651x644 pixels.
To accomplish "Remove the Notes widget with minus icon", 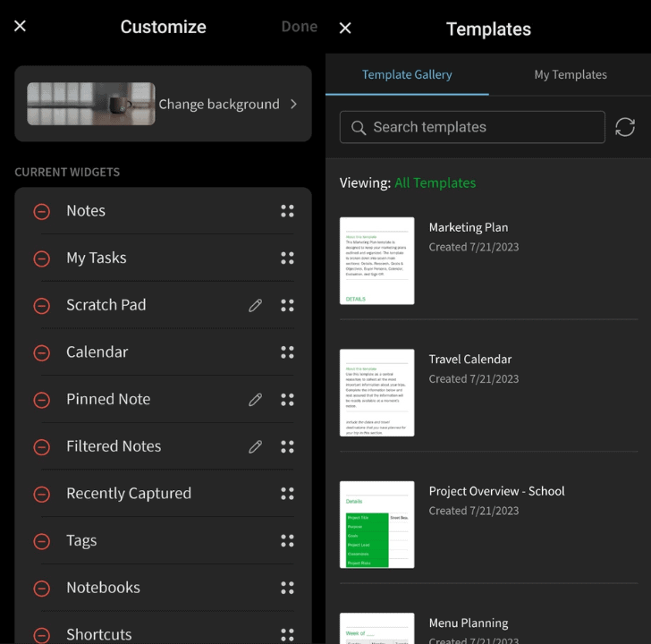I will point(41,211).
